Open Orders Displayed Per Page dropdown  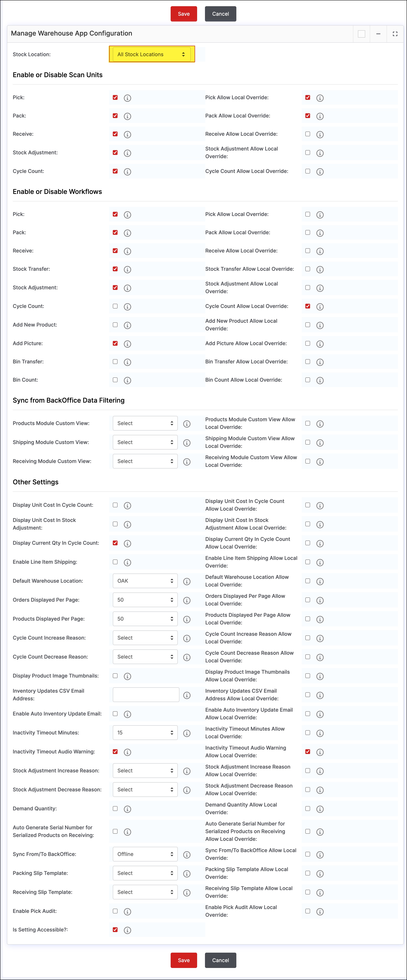point(145,600)
